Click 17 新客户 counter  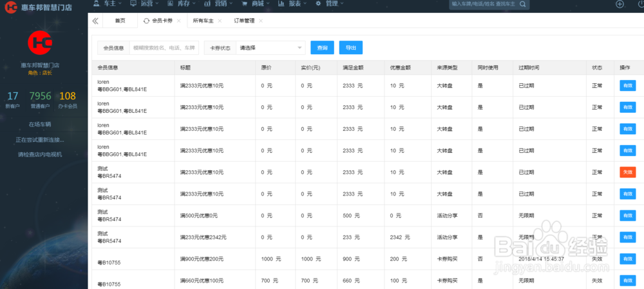click(x=13, y=100)
